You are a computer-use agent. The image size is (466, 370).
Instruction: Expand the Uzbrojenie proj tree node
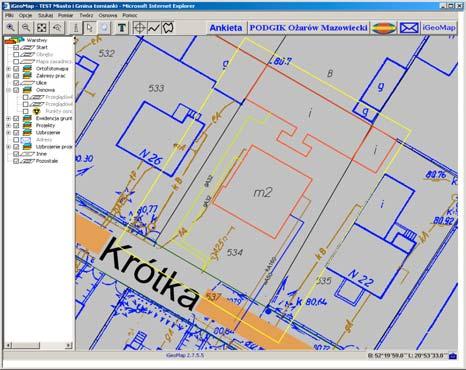(9, 147)
